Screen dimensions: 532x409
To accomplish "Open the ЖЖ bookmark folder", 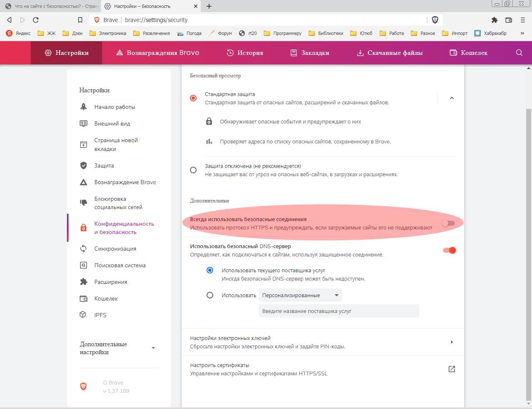I will [47, 33].
